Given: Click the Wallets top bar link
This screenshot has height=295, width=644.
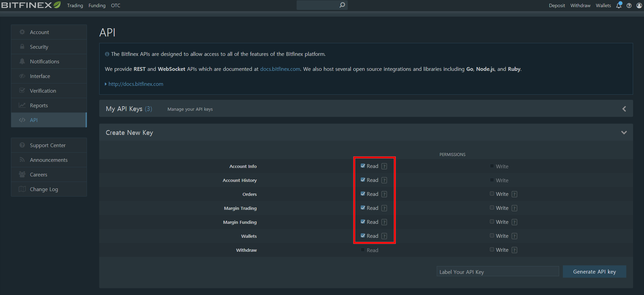Looking at the screenshot, I should [603, 5].
